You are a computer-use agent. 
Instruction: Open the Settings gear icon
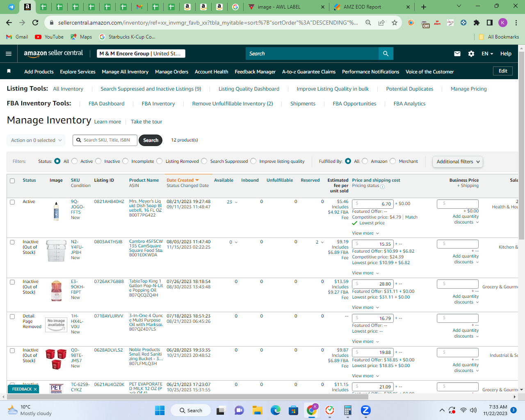pyautogui.click(x=471, y=54)
